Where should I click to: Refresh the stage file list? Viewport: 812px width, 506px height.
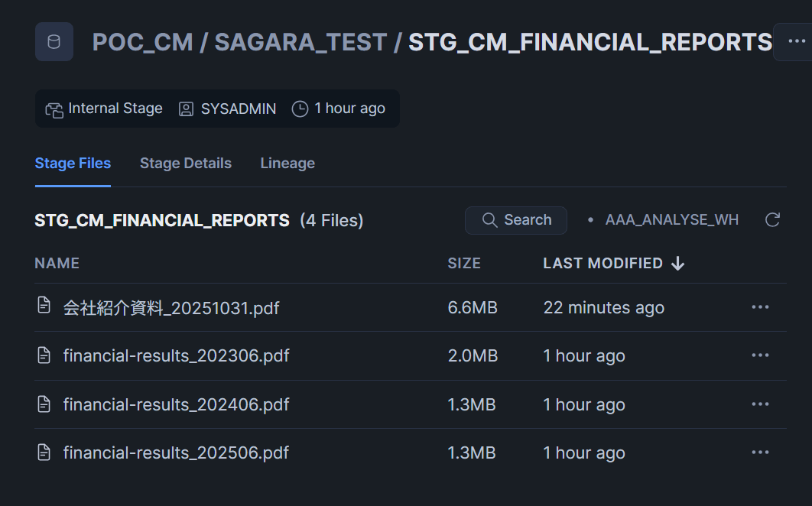click(x=772, y=220)
